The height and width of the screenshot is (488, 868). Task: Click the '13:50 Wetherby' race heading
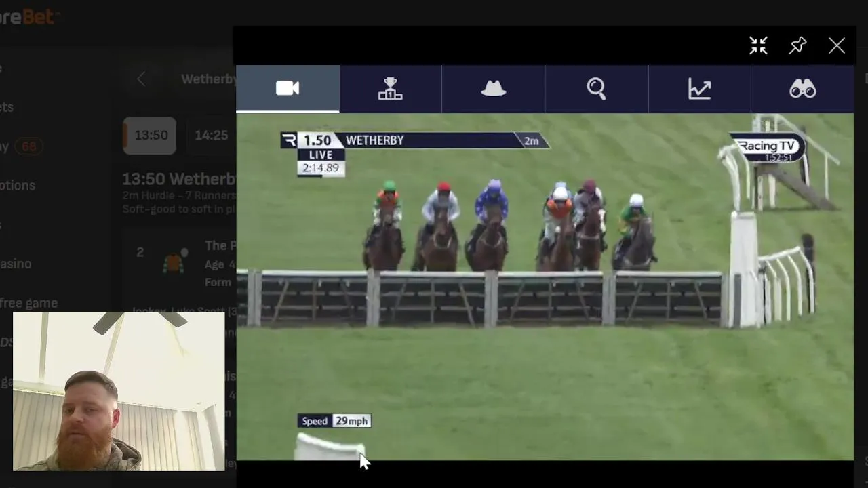click(179, 179)
